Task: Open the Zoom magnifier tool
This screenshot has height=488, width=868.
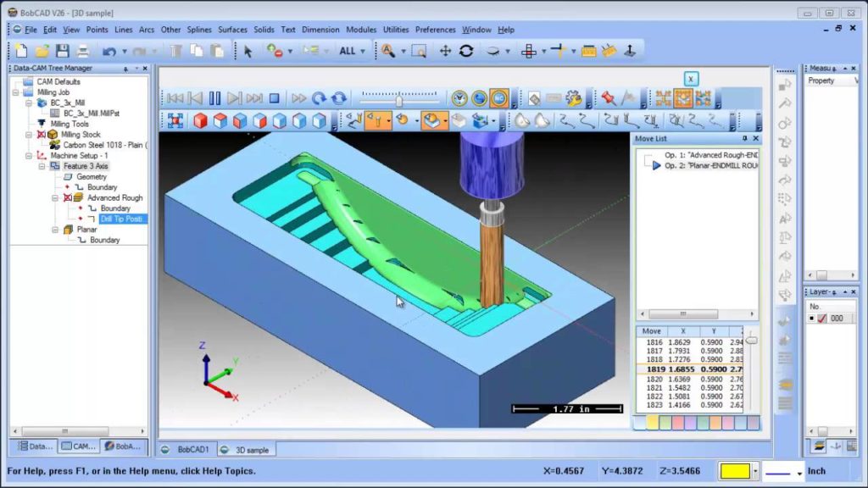Action: click(x=388, y=51)
